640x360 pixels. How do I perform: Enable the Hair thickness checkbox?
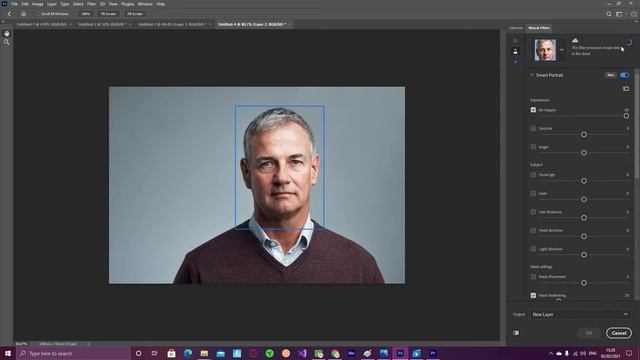coord(533,212)
